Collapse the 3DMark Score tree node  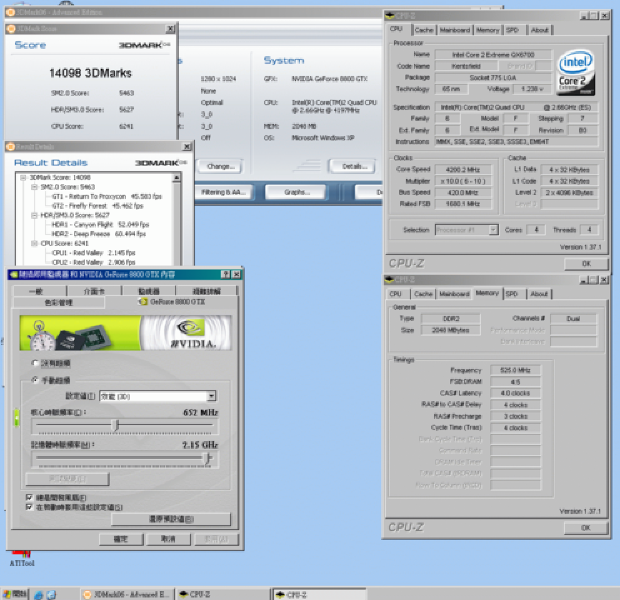(23, 178)
